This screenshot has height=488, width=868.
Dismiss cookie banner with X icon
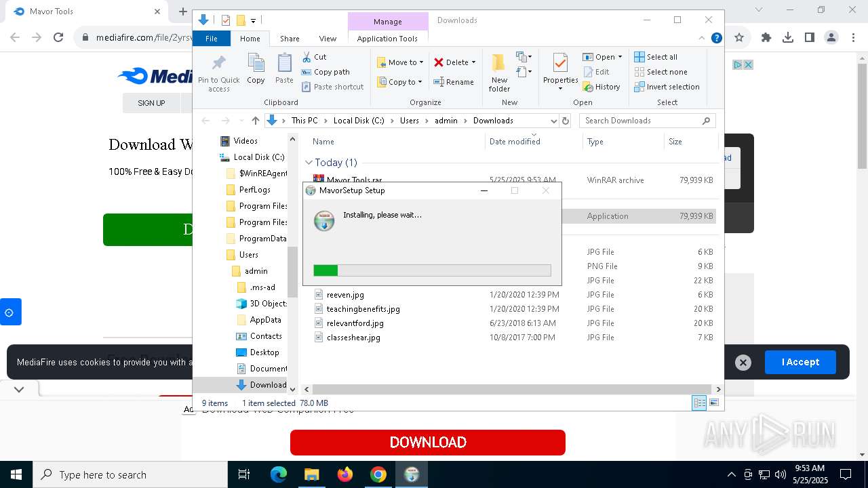(x=743, y=363)
